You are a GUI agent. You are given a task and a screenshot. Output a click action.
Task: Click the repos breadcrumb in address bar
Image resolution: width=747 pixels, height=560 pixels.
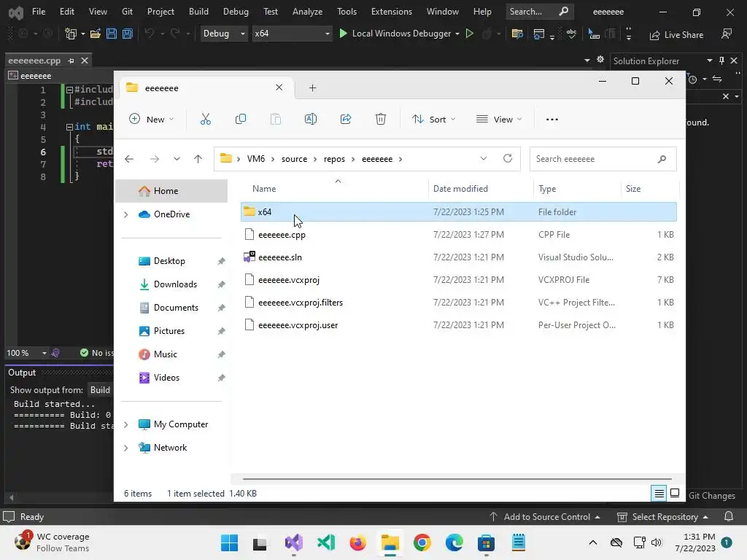(334, 159)
